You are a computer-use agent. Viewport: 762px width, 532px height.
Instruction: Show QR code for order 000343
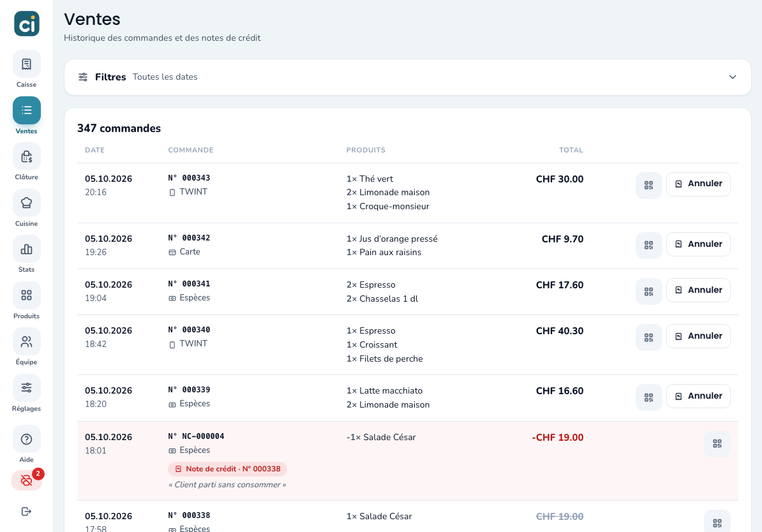tap(649, 185)
